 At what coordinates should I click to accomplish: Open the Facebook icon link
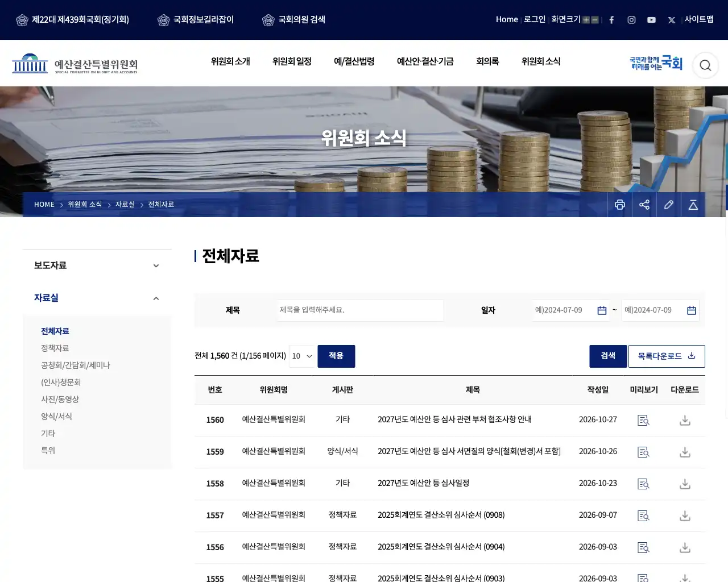coord(611,20)
